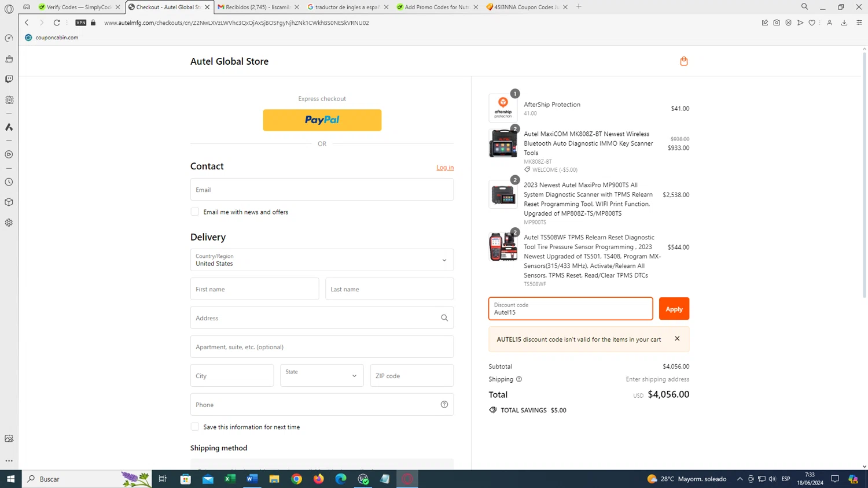This screenshot has height=488, width=868.
Task: Click the TS508WF TPMS tool thumbnail
Action: 503,247
